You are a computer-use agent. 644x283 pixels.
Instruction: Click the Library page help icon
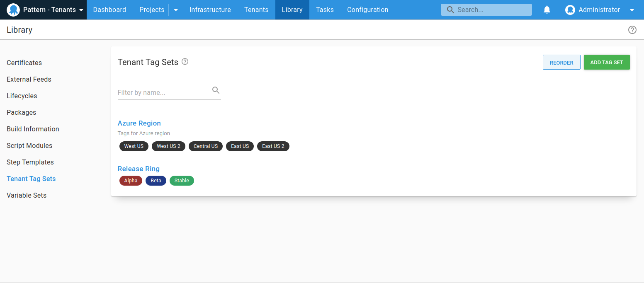point(632,30)
